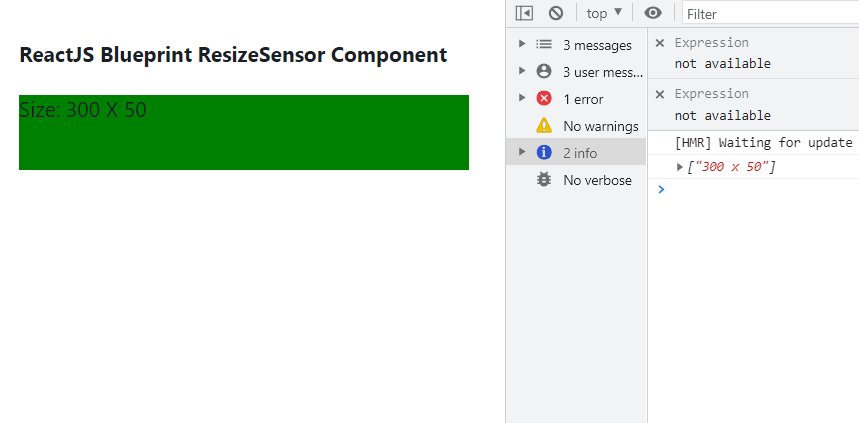Expand the 1 error group arrow
The height and width of the screenshot is (423, 859).
522,98
